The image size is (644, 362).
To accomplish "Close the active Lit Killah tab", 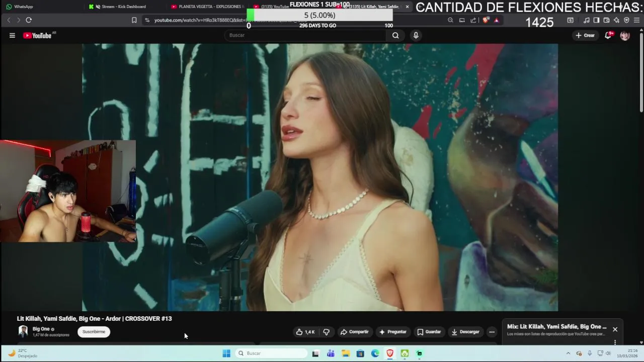I will point(407,7).
